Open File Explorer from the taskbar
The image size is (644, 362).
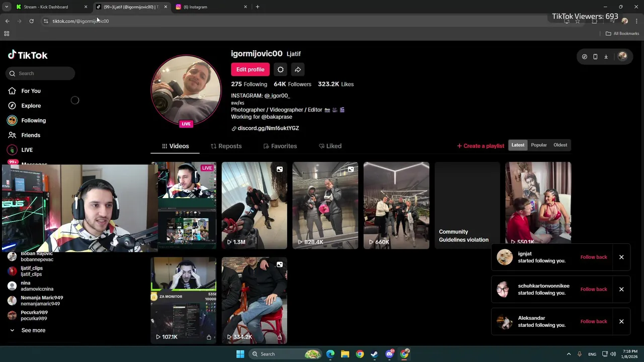tap(345, 354)
